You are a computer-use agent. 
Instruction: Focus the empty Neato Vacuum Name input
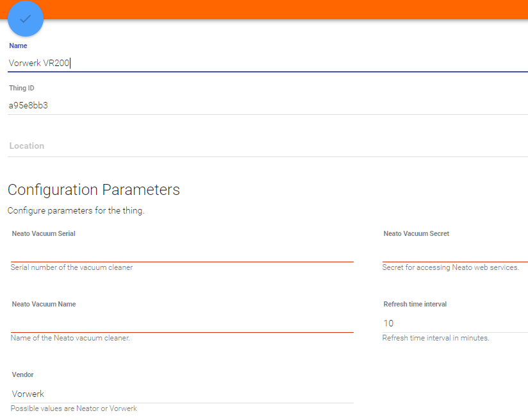pos(182,323)
